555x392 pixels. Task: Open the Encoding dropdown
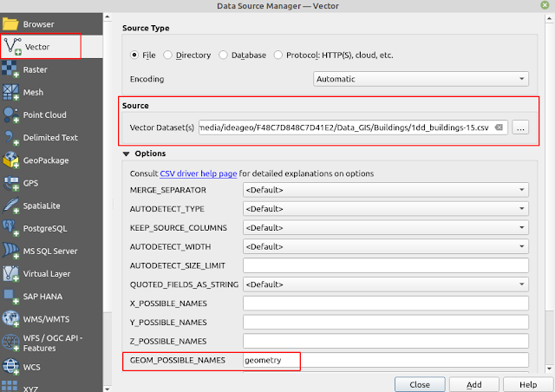pyautogui.click(x=421, y=79)
